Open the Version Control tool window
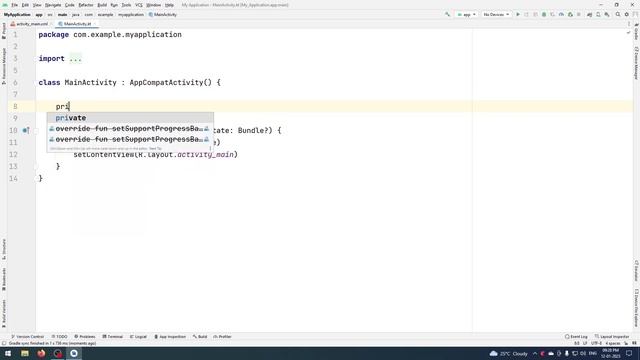The height and width of the screenshot is (360, 640). 27,337
